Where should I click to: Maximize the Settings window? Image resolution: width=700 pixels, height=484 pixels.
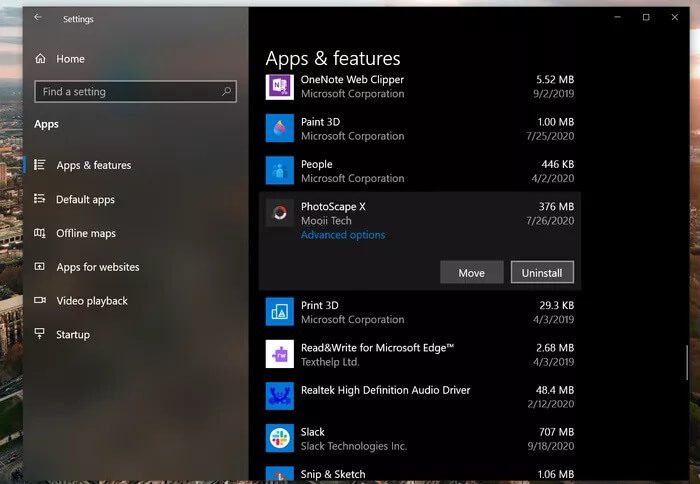(x=646, y=17)
